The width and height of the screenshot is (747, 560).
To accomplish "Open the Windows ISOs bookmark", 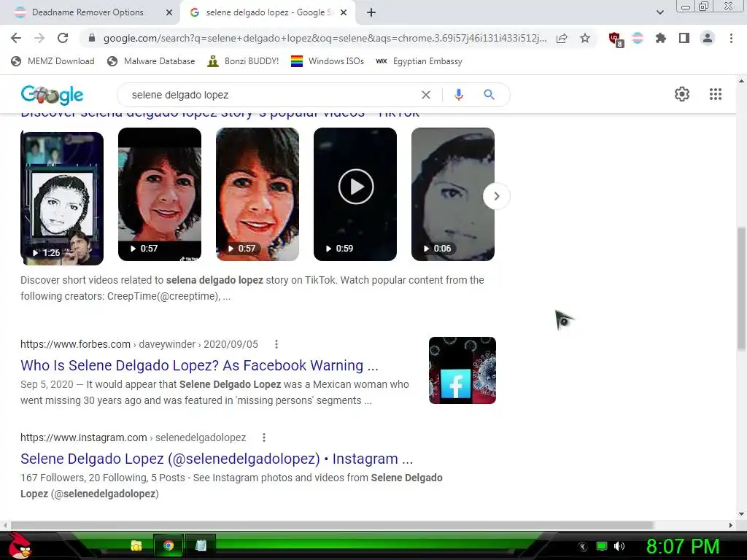I will [328, 61].
